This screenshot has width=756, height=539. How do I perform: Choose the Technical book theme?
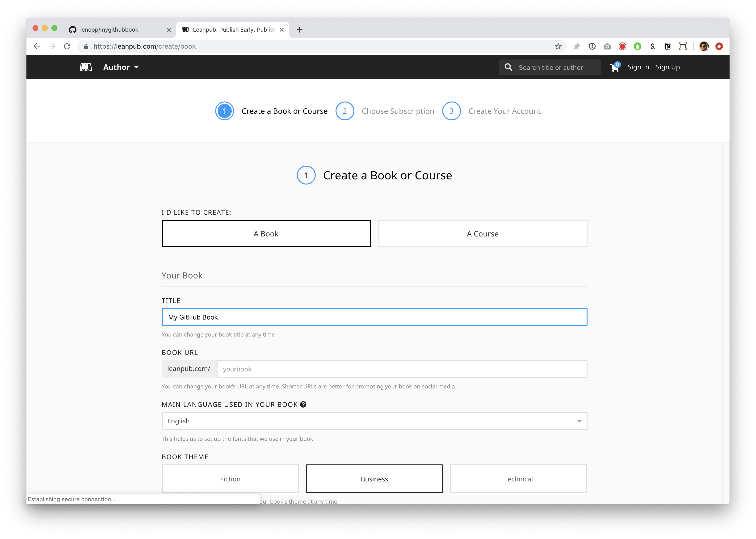(518, 479)
